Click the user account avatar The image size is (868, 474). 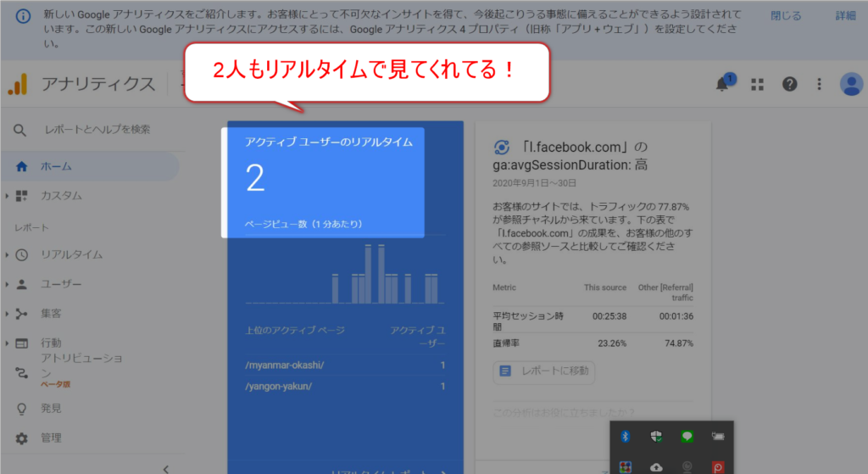pyautogui.click(x=850, y=84)
